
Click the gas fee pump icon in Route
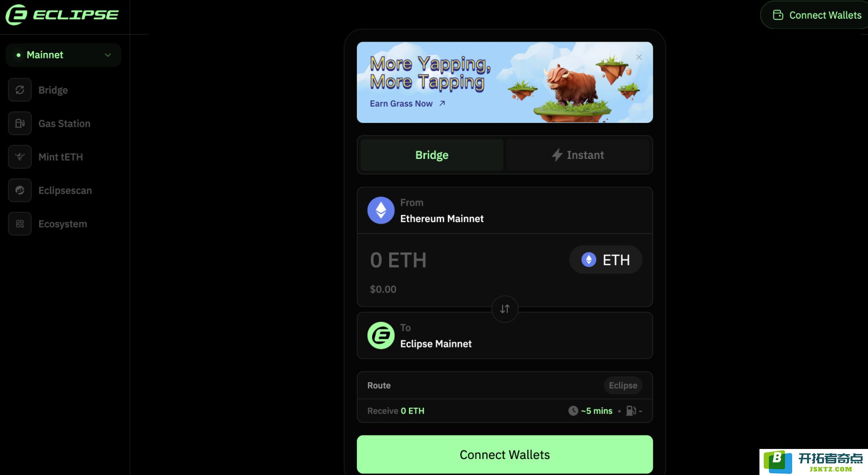tap(631, 411)
